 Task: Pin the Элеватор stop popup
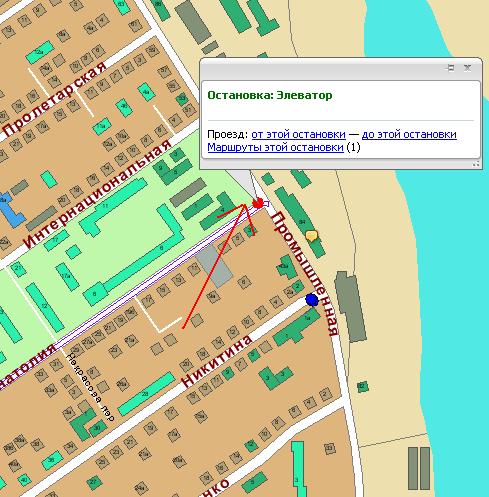click(x=450, y=68)
